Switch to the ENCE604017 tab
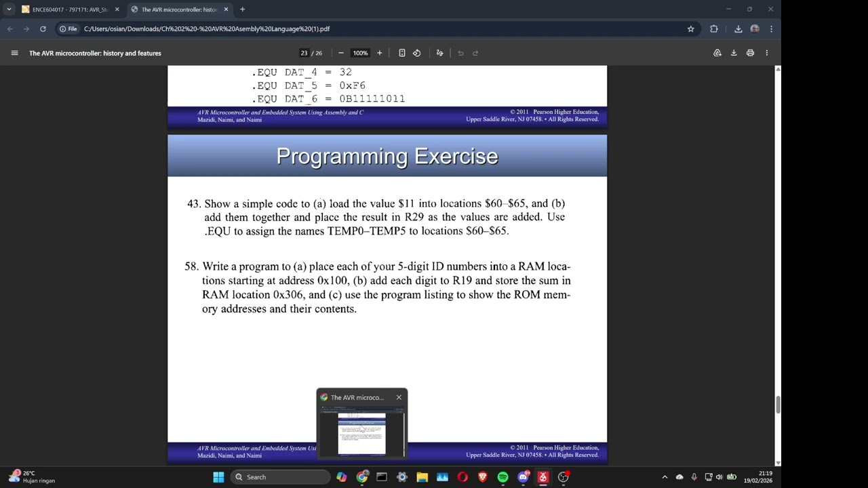 click(x=70, y=9)
